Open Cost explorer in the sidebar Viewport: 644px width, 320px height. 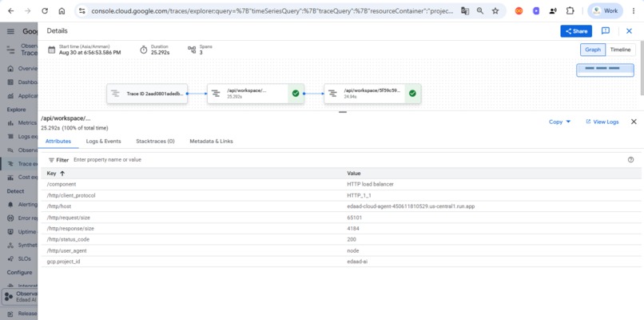click(x=22, y=178)
